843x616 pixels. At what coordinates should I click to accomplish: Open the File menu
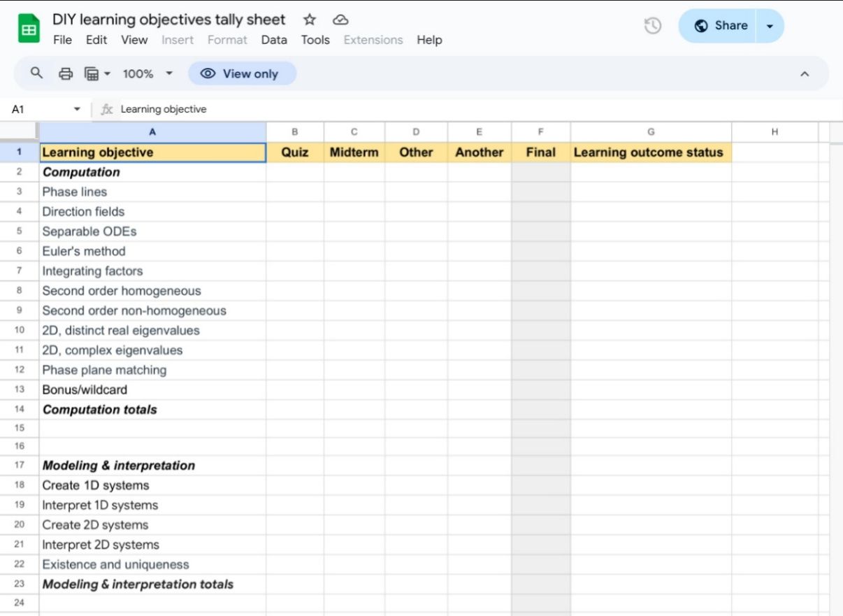tap(62, 40)
